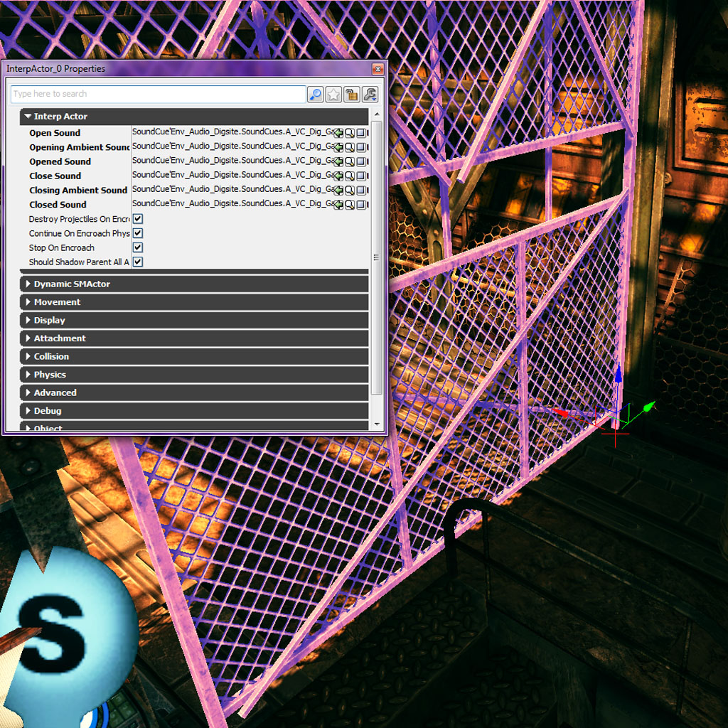Viewport: 728px width, 728px height.
Task: Find Opening Ambient Sound in browser
Action: coord(350,147)
